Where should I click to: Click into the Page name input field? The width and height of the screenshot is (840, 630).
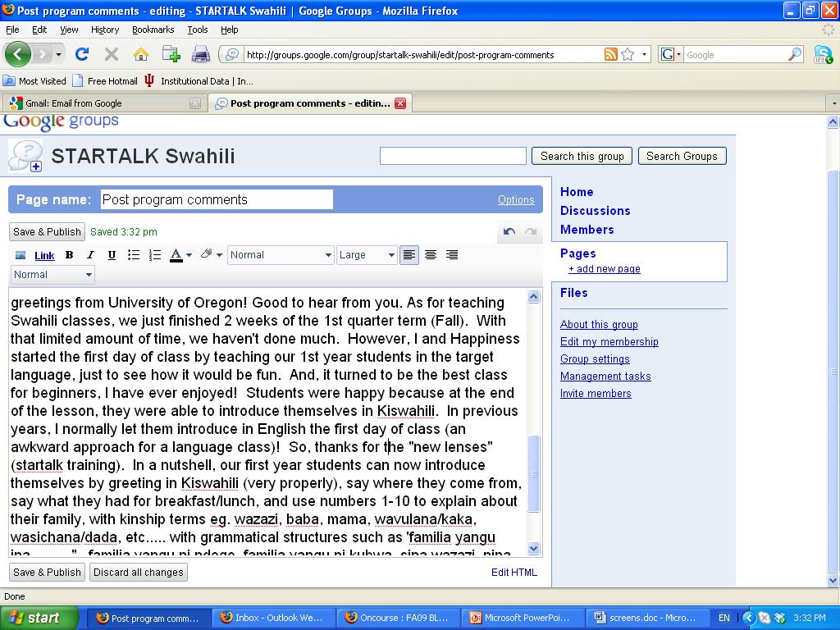click(217, 200)
